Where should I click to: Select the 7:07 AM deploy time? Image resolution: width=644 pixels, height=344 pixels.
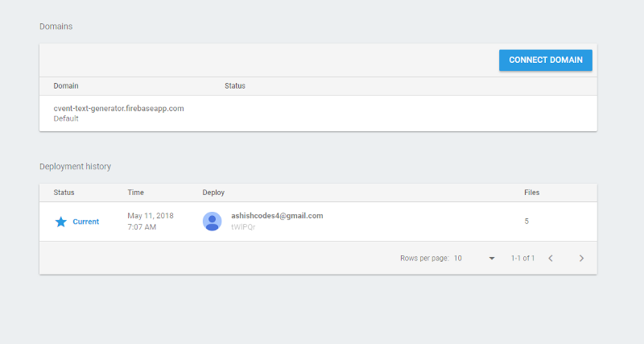point(142,227)
